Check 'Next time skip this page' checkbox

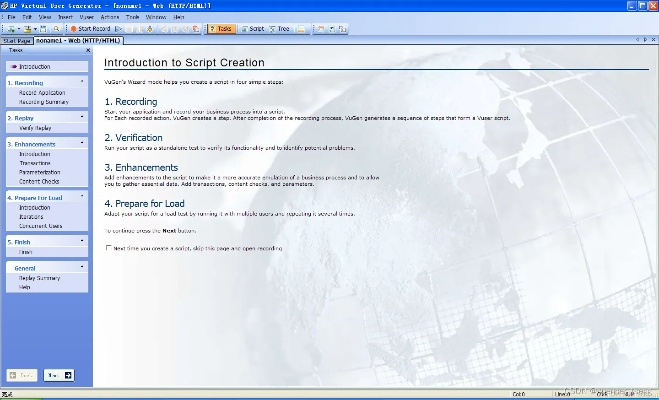(x=109, y=247)
